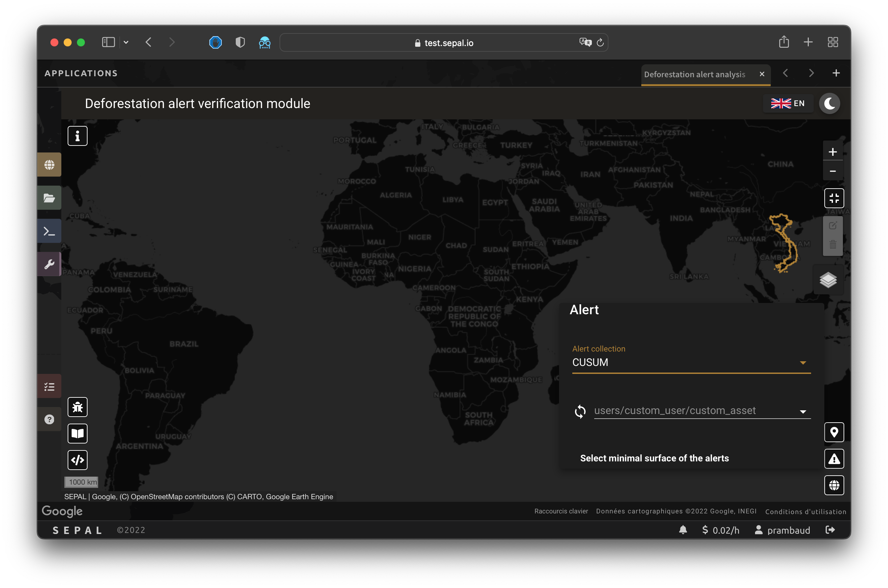This screenshot has width=888, height=588.
Task: Open the alert warning triangle panel
Action: (x=834, y=459)
